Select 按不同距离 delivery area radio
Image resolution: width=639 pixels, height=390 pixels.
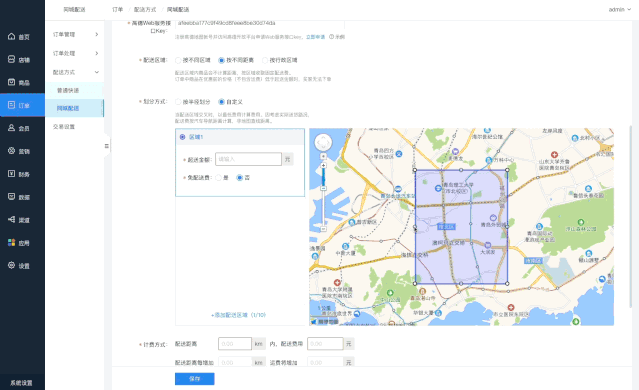[x=221, y=60]
